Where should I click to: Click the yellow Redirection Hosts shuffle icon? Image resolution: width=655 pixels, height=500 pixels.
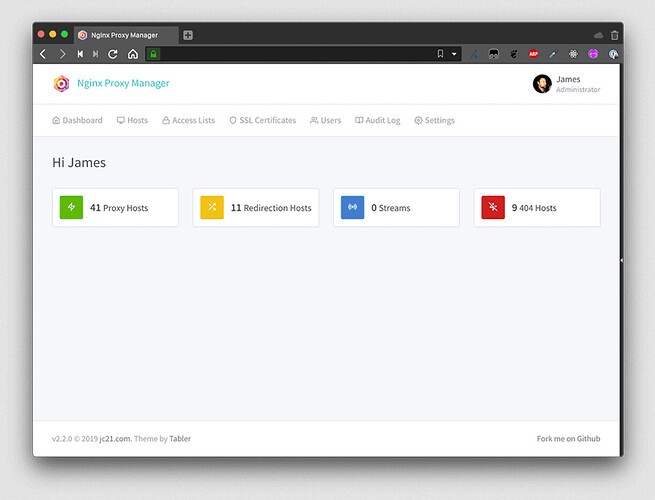click(212, 207)
